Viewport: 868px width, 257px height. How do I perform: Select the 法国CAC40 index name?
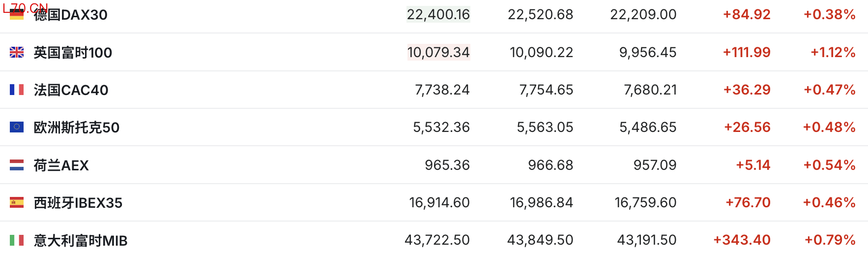tap(71, 90)
